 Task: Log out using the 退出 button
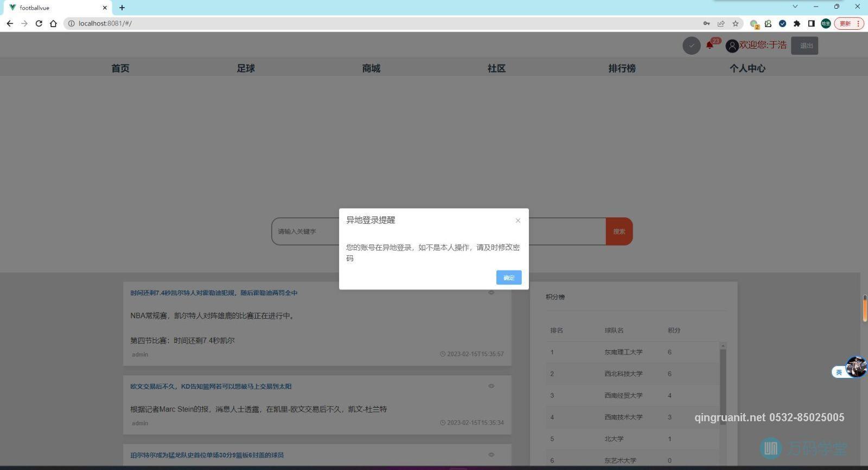click(805, 46)
